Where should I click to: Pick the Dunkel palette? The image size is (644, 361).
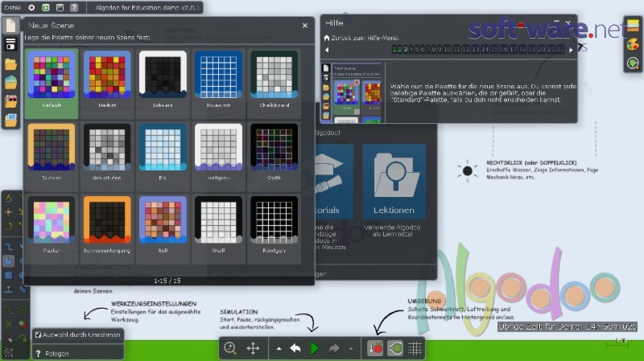[x=52, y=155]
